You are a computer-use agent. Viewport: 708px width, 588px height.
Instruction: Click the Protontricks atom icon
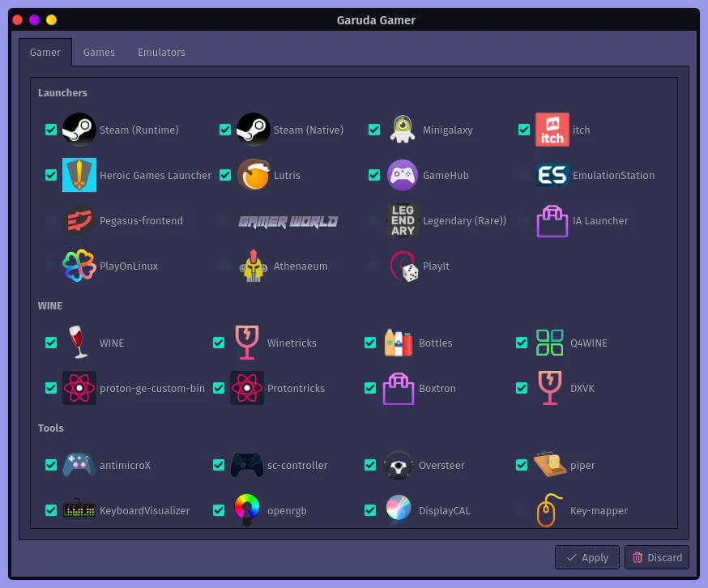(246, 388)
